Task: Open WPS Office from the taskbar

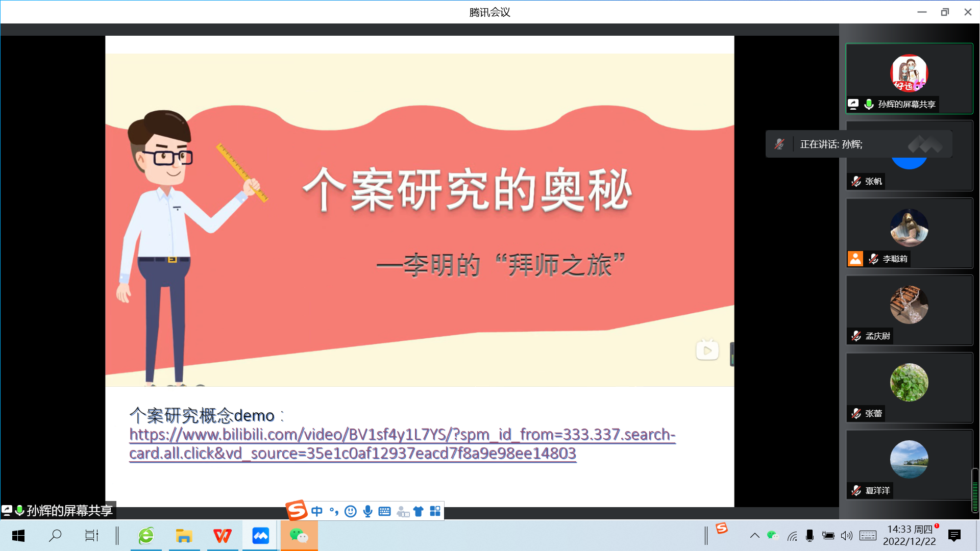Action: (x=222, y=536)
